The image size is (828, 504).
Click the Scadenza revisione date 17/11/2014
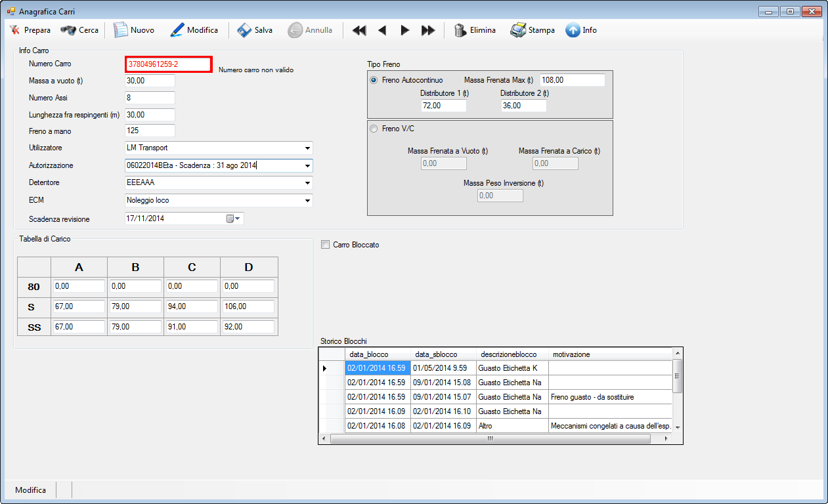(x=145, y=219)
